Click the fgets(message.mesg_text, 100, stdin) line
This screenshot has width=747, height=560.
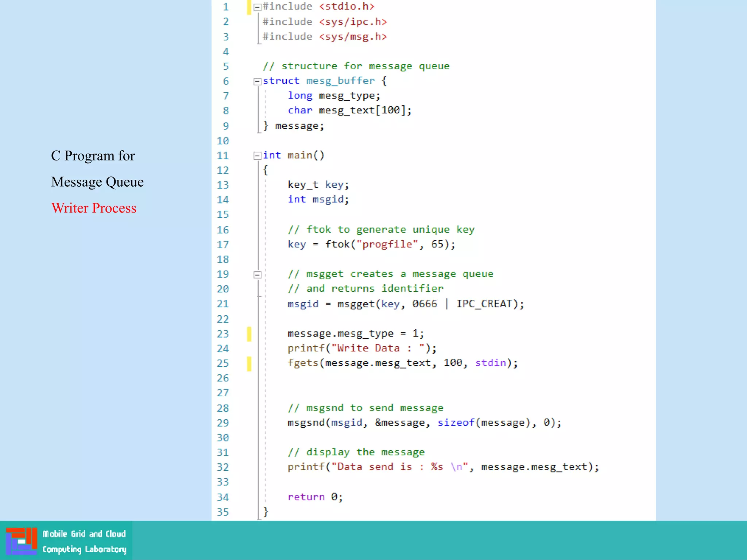pyautogui.click(x=403, y=363)
